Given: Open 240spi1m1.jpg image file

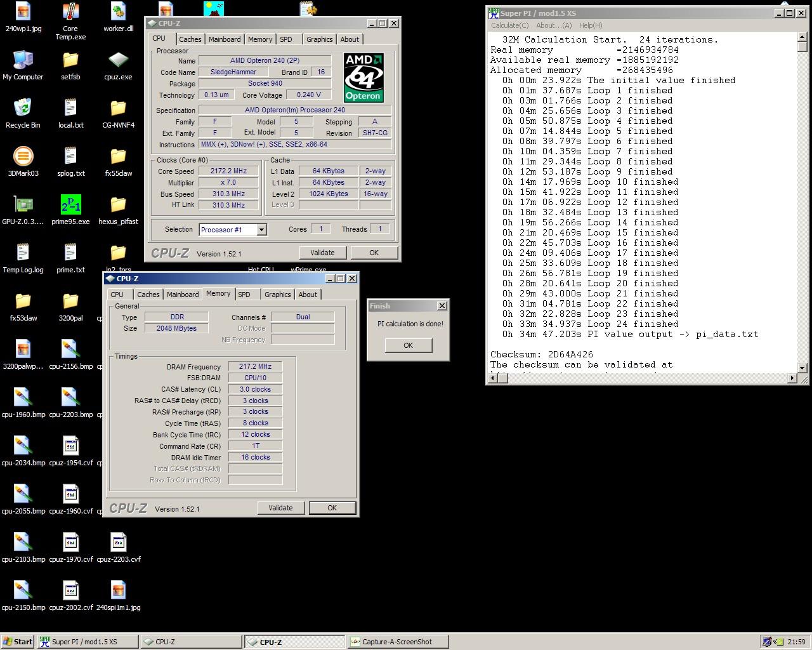Looking at the screenshot, I should (118, 595).
